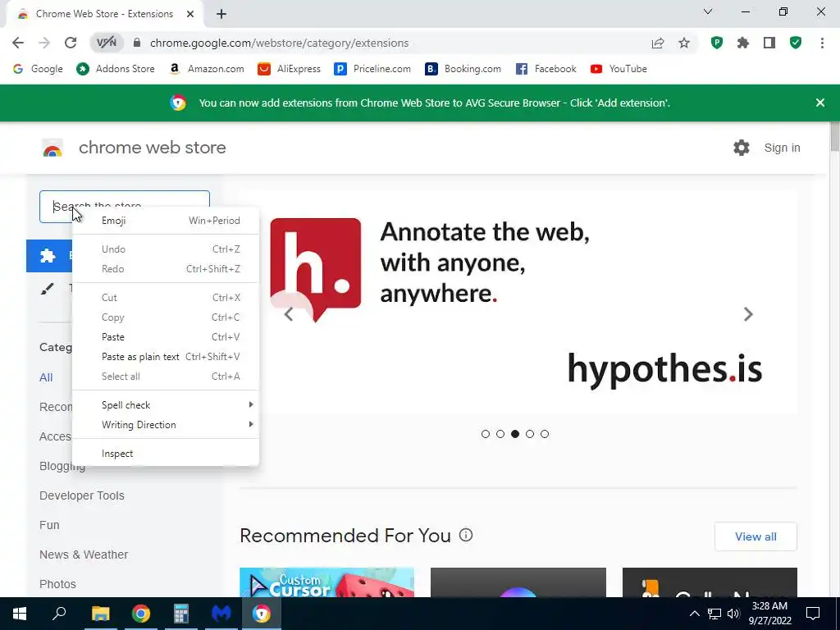The height and width of the screenshot is (630, 840).
Task: Open the hypothes.is banner
Action: (518, 302)
